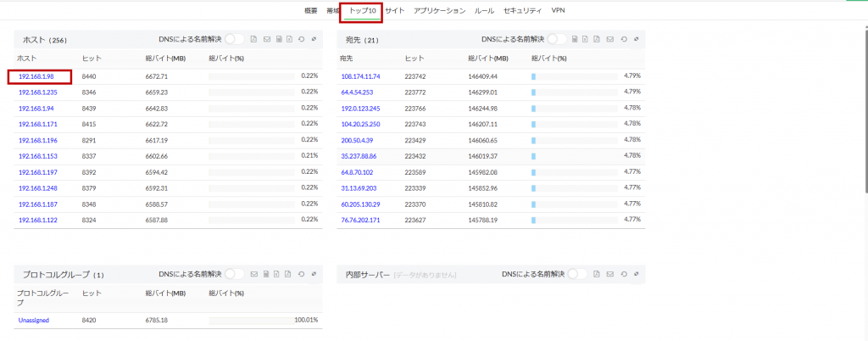Screen dimensions: 868x341
Task: Click the email icon in ホスト panel header
Action: (266, 39)
